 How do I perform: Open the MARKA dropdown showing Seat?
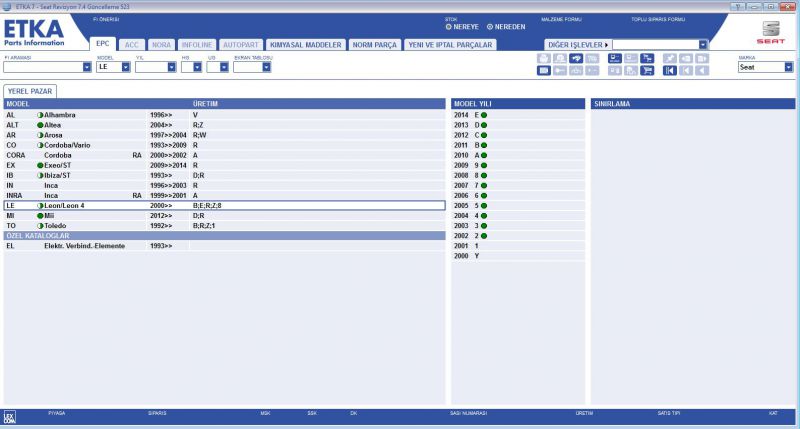(788, 67)
